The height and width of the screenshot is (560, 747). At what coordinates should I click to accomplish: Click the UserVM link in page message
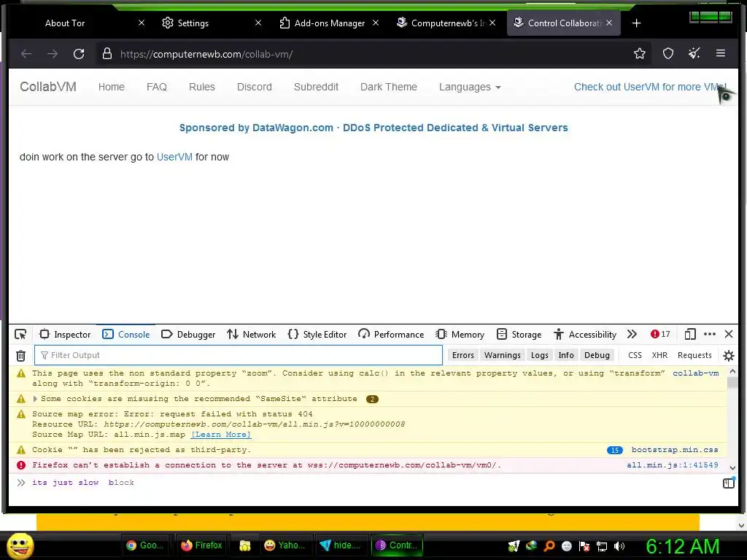(174, 157)
